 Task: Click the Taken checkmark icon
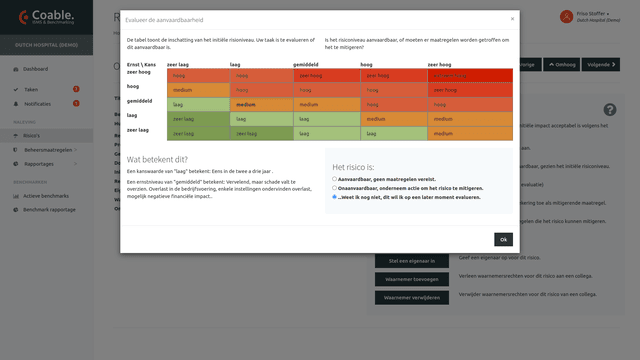(x=16, y=89)
